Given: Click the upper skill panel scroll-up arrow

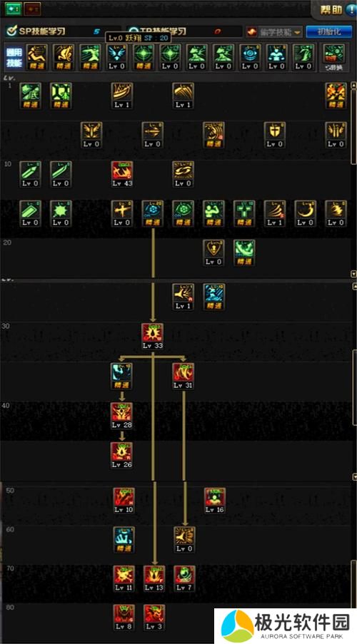Looking at the screenshot, I should click(x=353, y=86).
